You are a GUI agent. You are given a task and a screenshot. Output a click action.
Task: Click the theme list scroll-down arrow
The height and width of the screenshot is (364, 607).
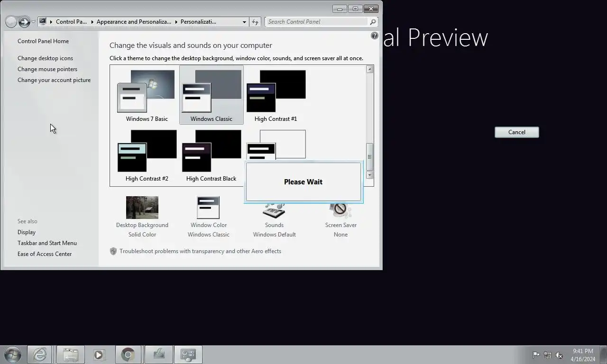tap(370, 175)
